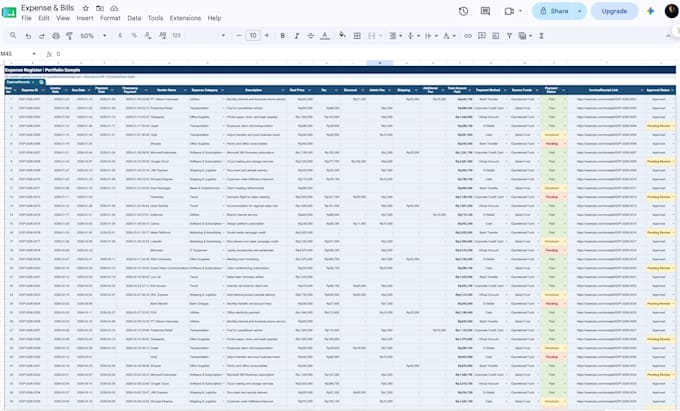
Task: Open the Help menu
Action: pos(214,18)
